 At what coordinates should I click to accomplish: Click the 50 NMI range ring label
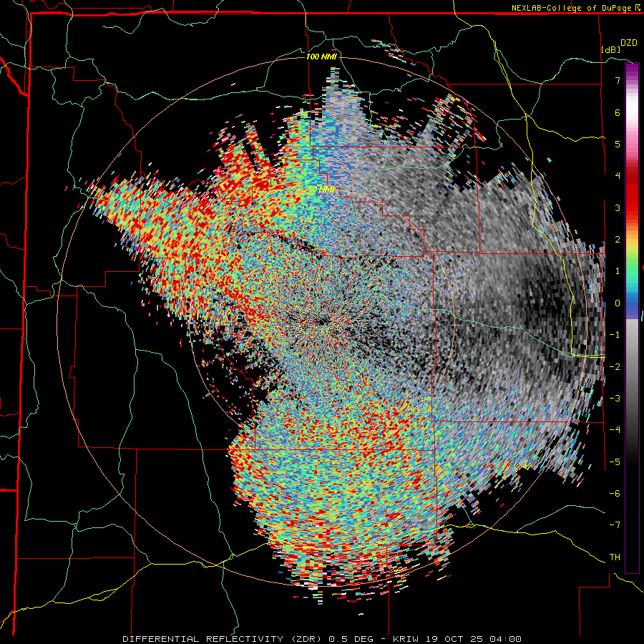[x=321, y=190]
